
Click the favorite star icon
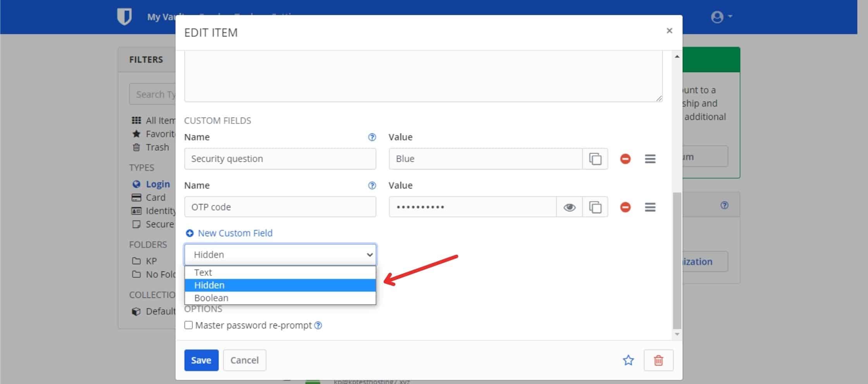[628, 360]
